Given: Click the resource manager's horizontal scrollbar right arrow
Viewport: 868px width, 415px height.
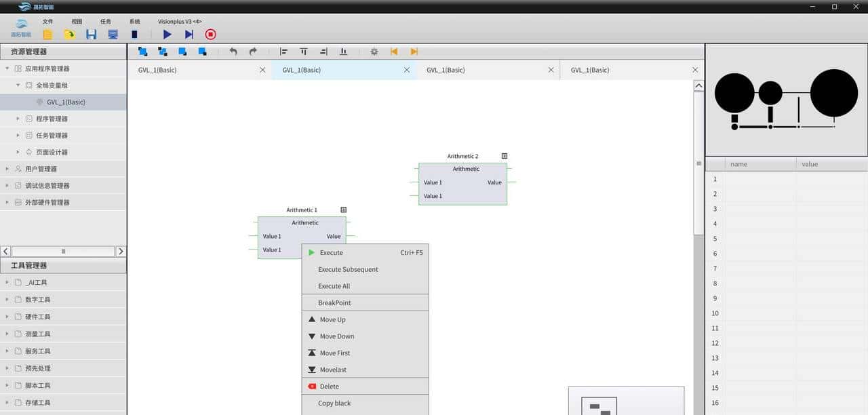Looking at the screenshot, I should point(121,251).
